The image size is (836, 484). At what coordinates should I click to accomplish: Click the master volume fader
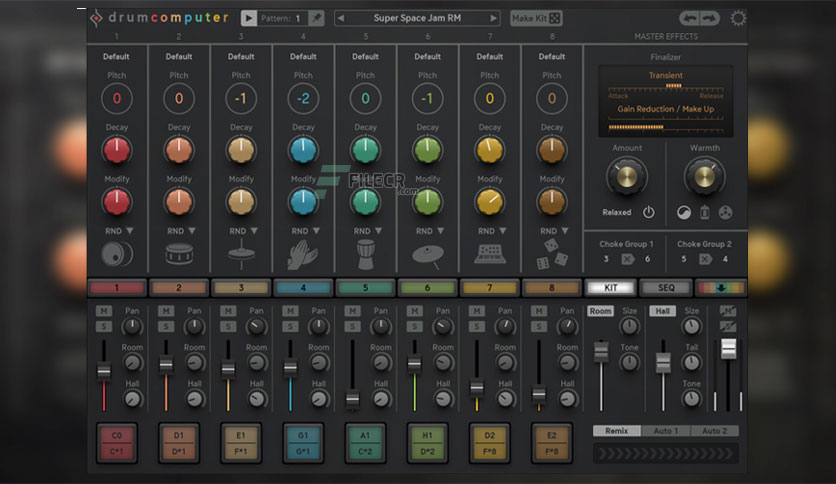728,349
